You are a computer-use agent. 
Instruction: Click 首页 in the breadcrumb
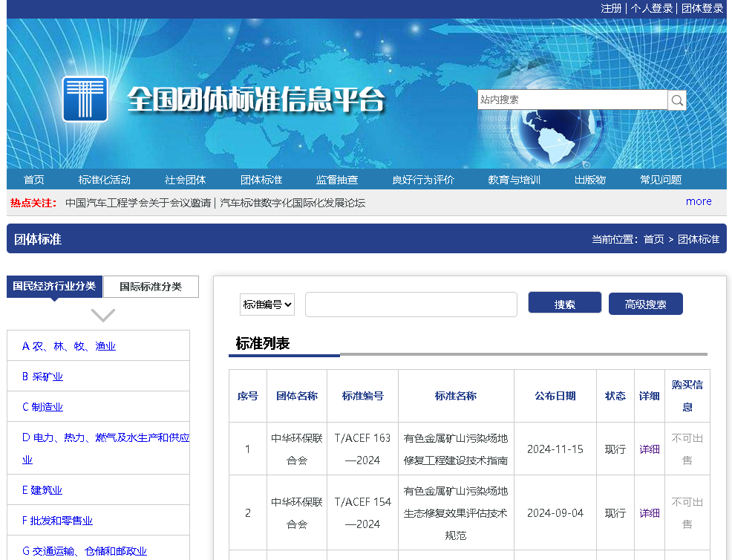pyautogui.click(x=653, y=239)
